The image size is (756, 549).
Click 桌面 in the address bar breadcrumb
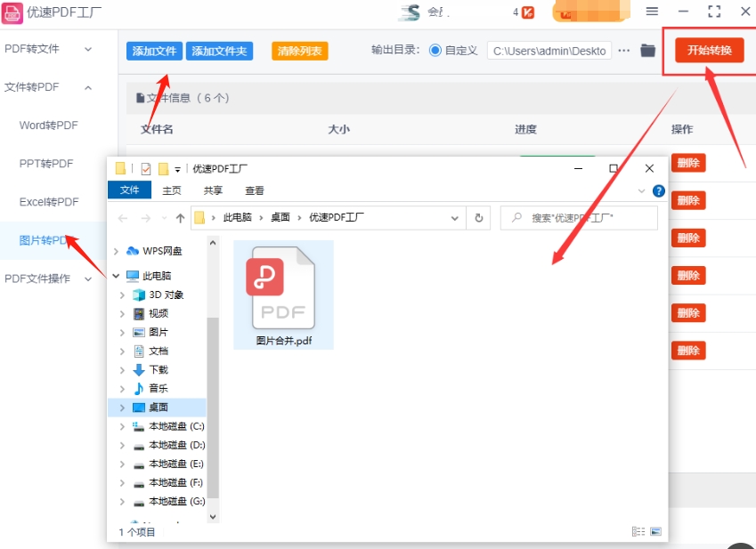click(x=280, y=218)
